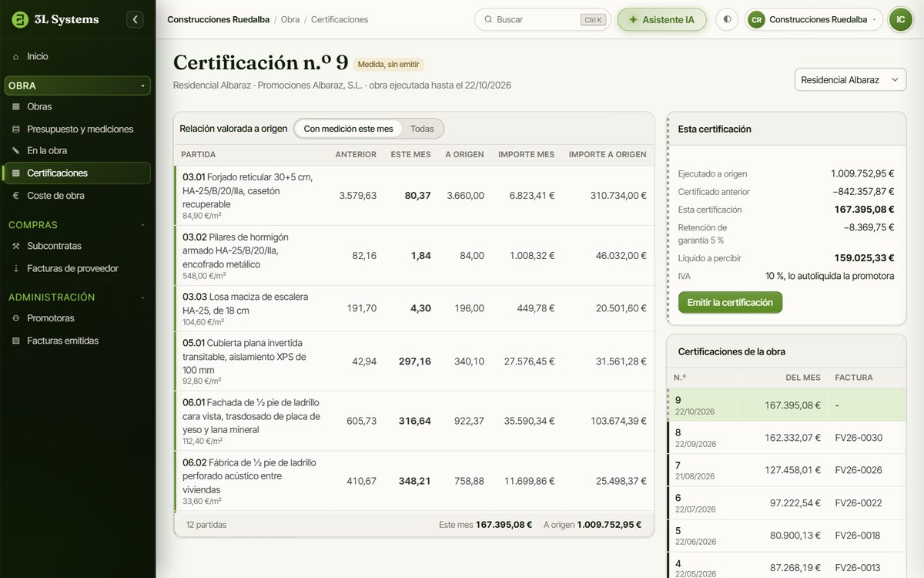The image size is (924, 578).
Task: Collapse the OBRA sidebar section
Action: tap(77, 86)
